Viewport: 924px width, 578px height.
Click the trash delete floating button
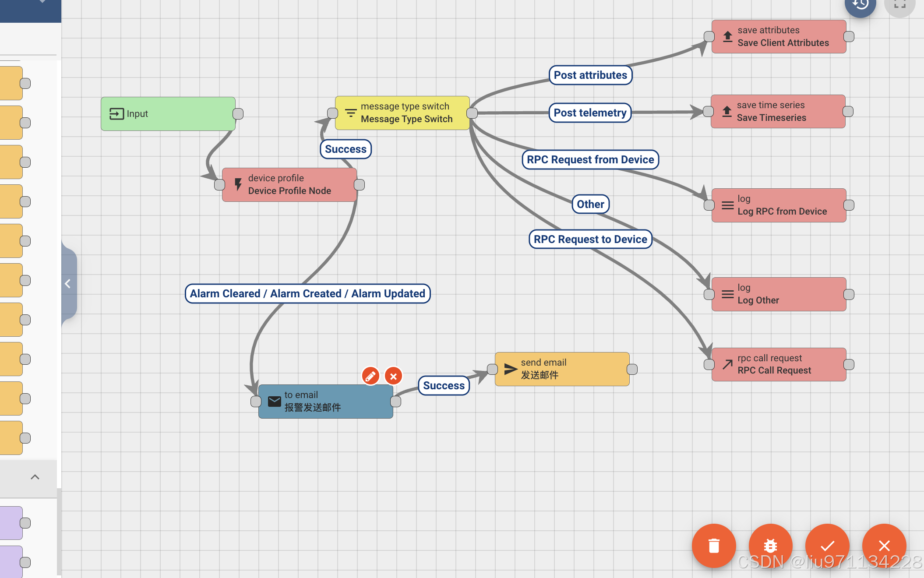pos(714,546)
